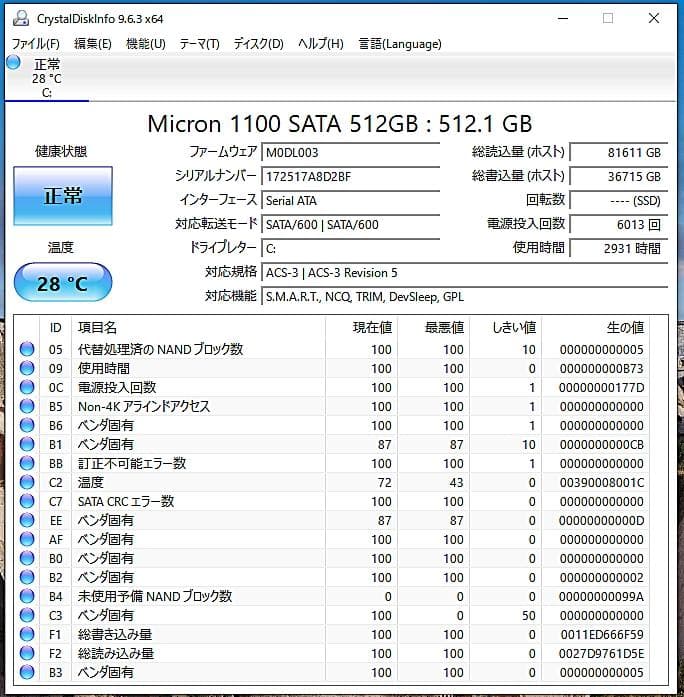The height and width of the screenshot is (697, 684).
Task: Click the status icon for attribute C3
Action: [x=27, y=615]
